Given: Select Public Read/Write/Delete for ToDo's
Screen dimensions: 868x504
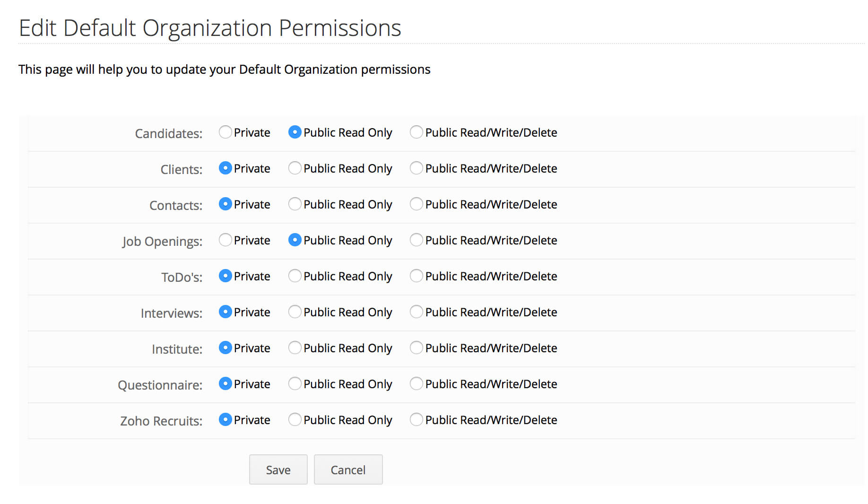Looking at the screenshot, I should 416,276.
